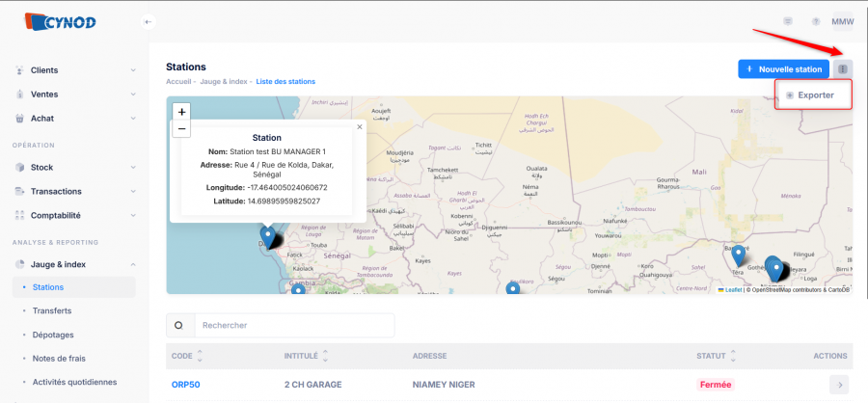
Task: Open the MMW user avatar menu
Action: coord(842,21)
